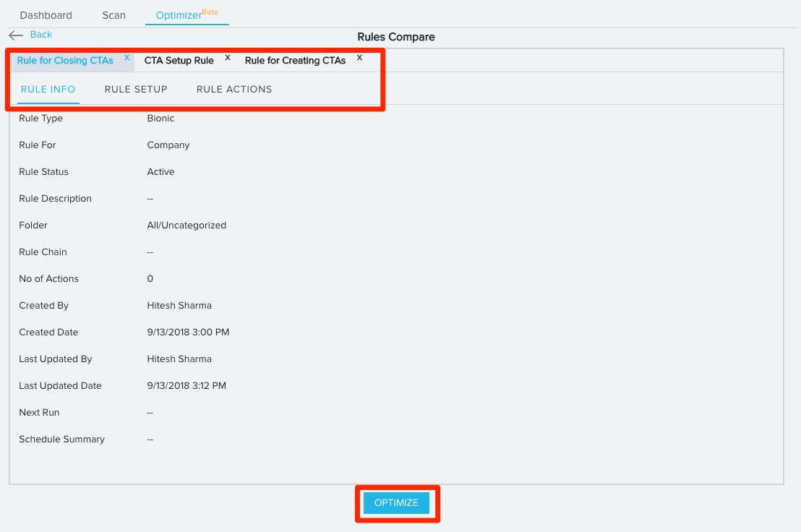Click the Last Updated Date value
This screenshot has width=801, height=532.
[x=187, y=386]
